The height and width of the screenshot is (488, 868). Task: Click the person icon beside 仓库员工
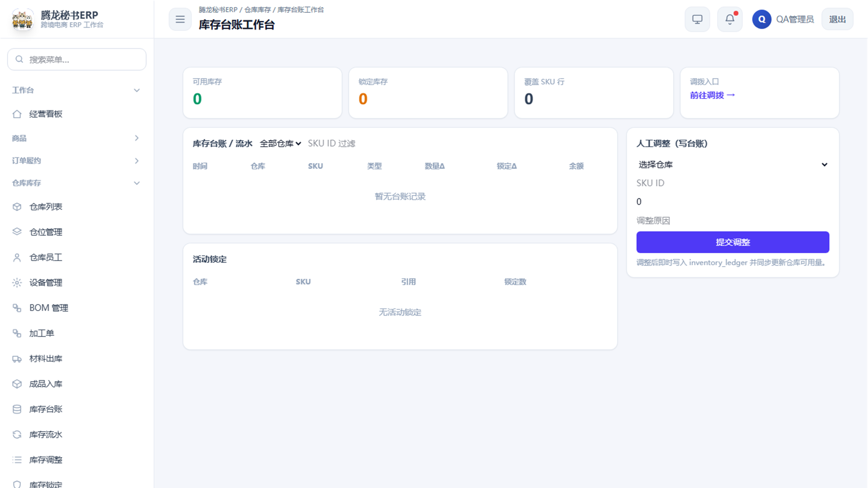tap(17, 258)
